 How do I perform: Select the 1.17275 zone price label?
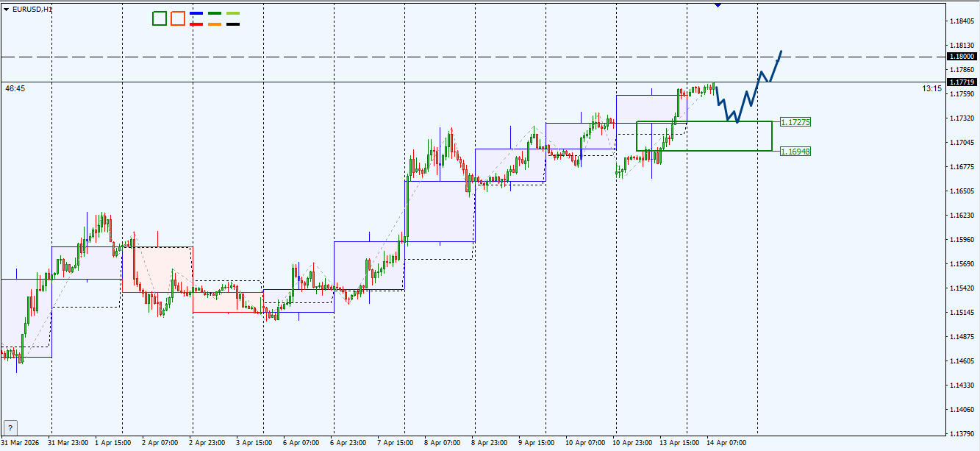point(795,122)
